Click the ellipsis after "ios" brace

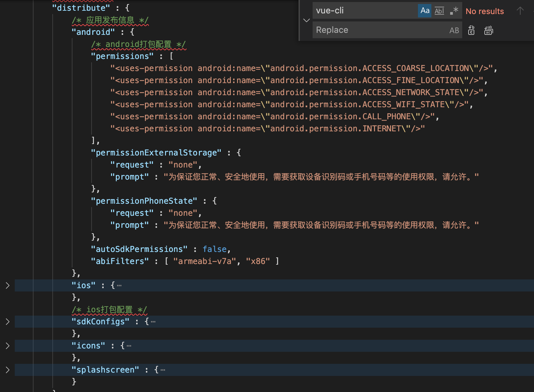pyautogui.click(x=119, y=286)
